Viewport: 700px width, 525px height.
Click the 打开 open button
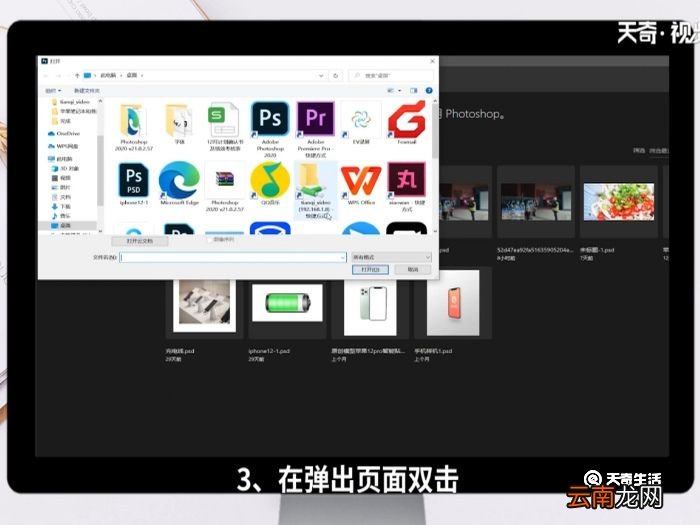[x=370, y=270]
